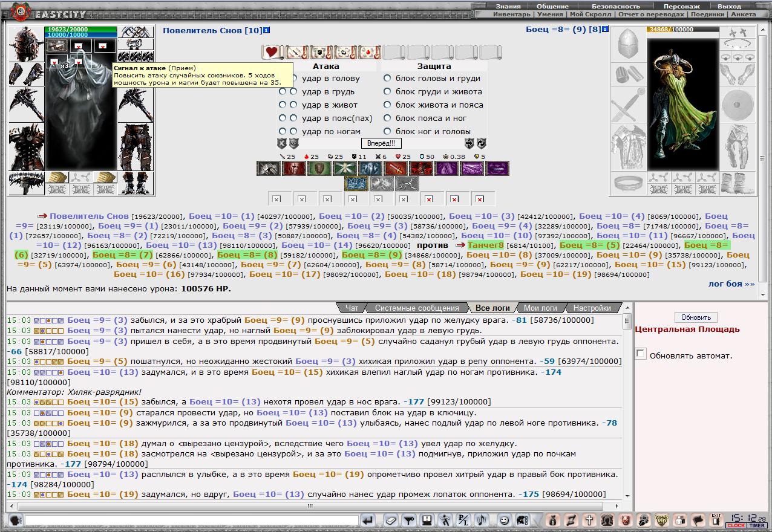Click the TIMER label under the time

[x=757, y=525]
